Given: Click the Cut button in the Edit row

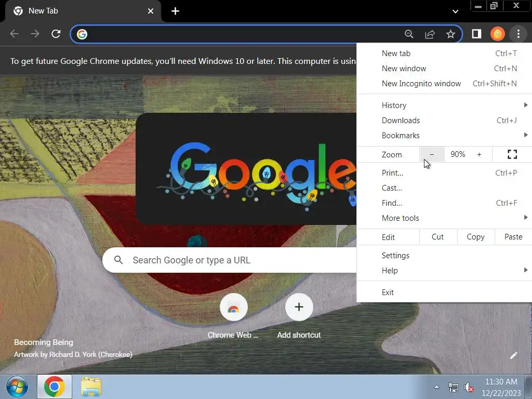Looking at the screenshot, I should pos(437,237).
